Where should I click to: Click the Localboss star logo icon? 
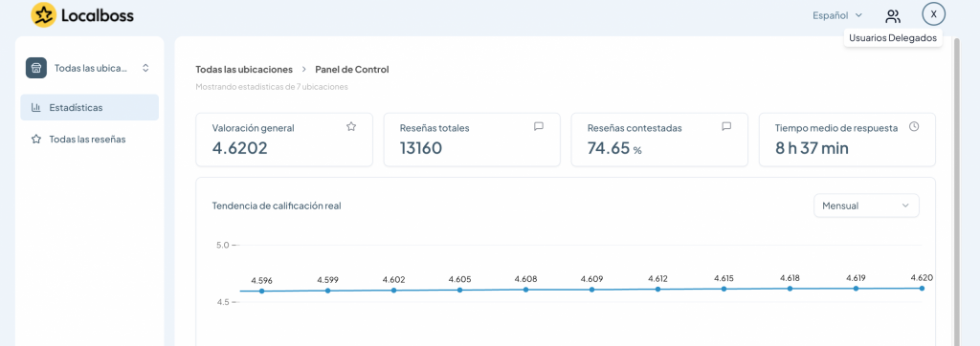(x=43, y=15)
